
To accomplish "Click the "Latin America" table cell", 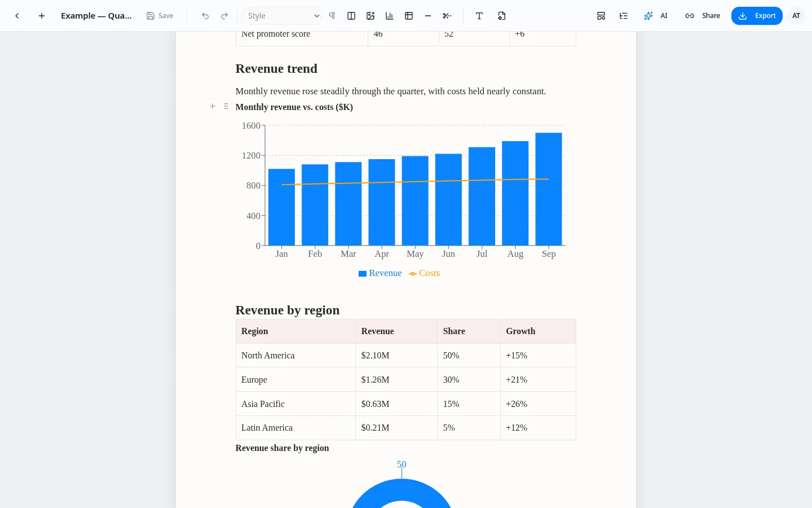I will click(295, 428).
